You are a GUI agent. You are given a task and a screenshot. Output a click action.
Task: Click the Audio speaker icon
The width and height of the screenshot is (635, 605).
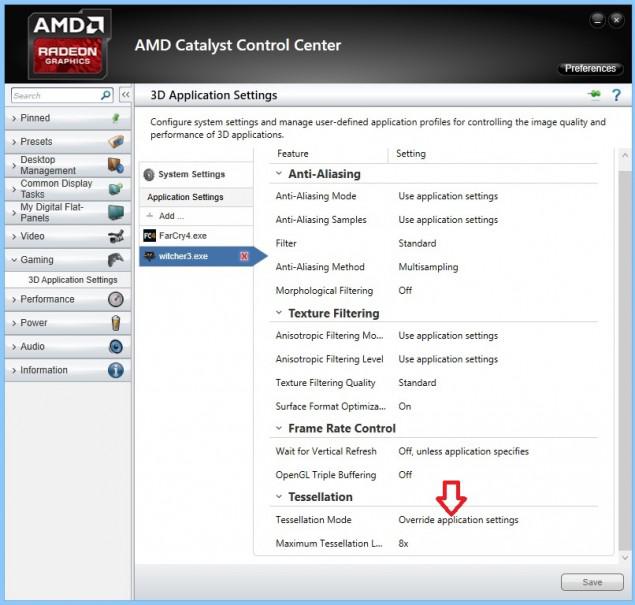[116, 347]
